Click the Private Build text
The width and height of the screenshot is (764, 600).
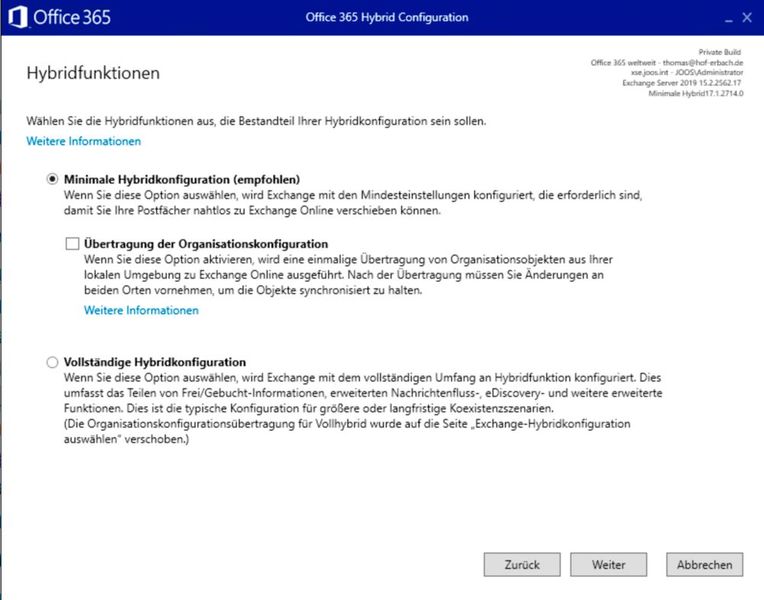720,52
